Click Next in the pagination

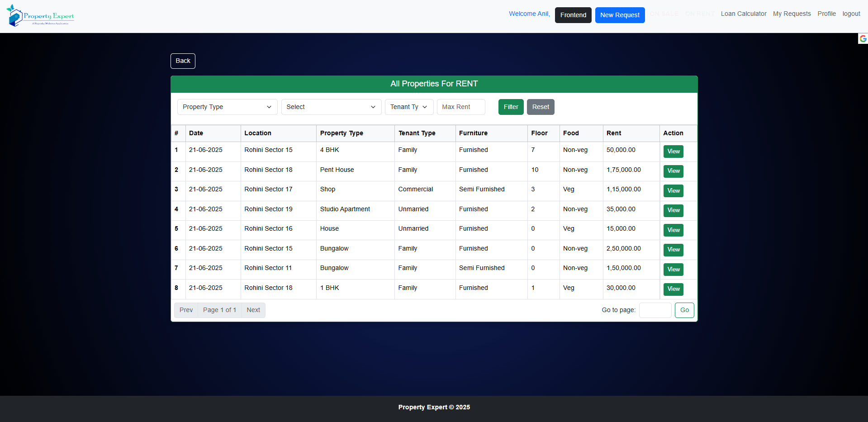pyautogui.click(x=253, y=310)
